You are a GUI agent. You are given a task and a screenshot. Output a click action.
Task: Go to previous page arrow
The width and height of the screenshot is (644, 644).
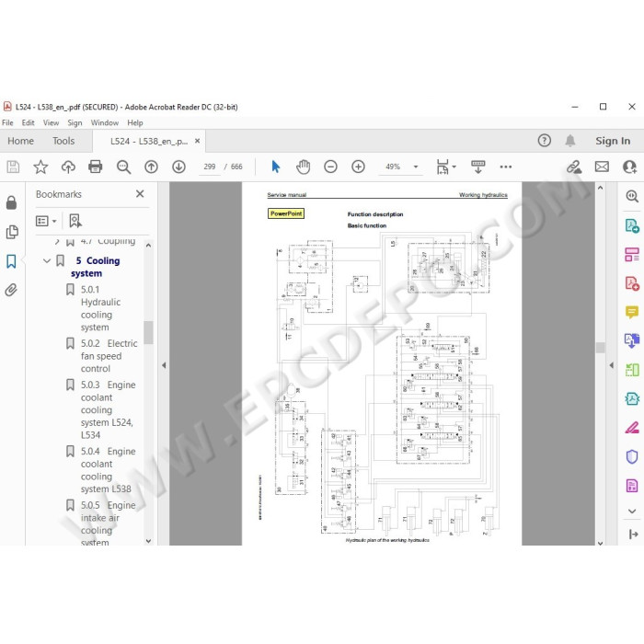(151, 167)
